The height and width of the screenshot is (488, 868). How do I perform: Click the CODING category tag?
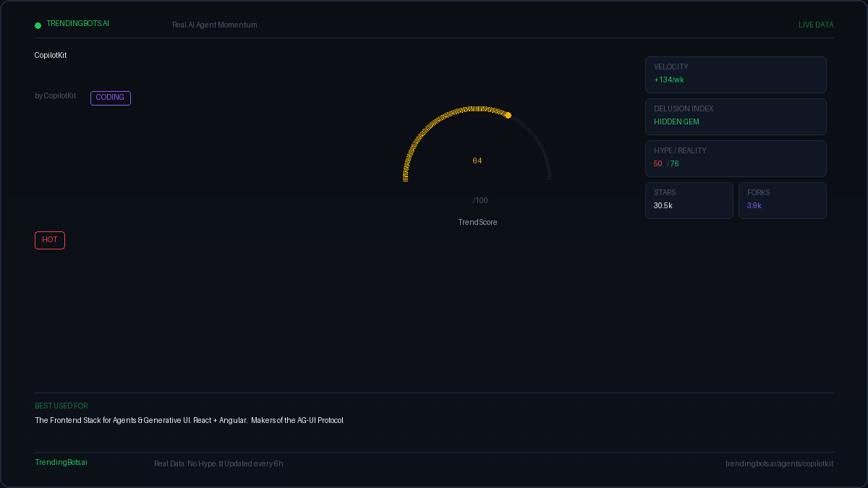(111, 98)
